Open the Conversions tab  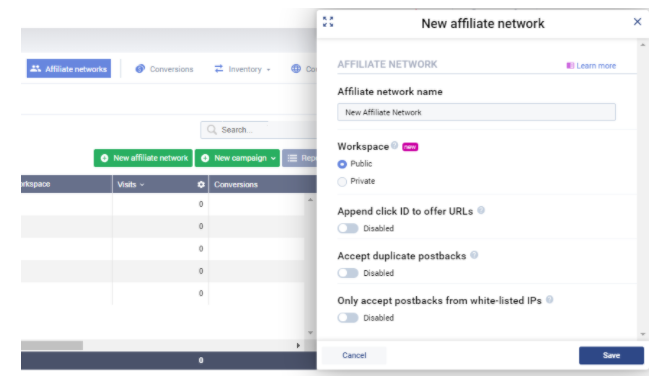tap(164, 69)
